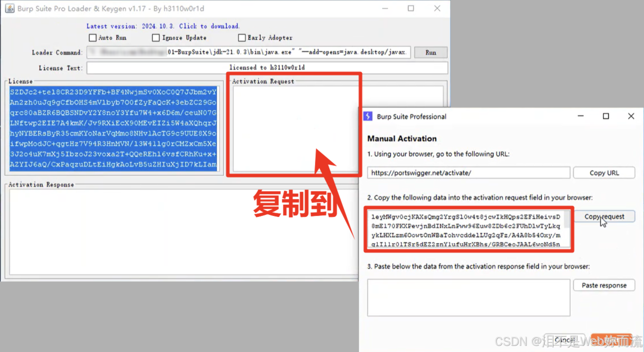This screenshot has width=644, height=352.
Task: Click the portswigger.net activate URL field
Action: [468, 173]
